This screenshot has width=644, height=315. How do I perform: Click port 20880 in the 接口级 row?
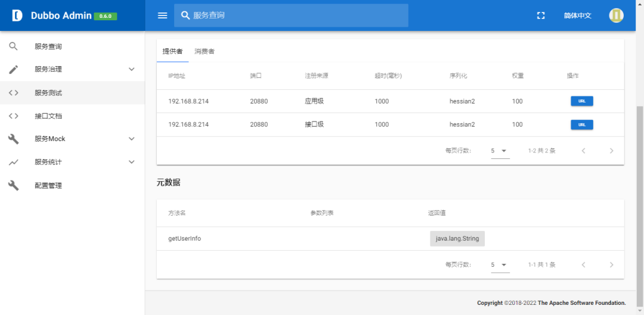[x=259, y=124]
